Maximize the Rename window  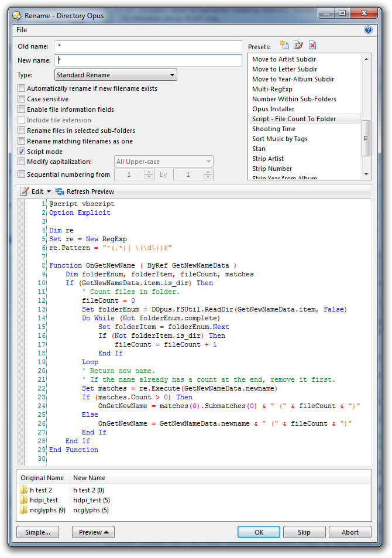tap(342, 13)
